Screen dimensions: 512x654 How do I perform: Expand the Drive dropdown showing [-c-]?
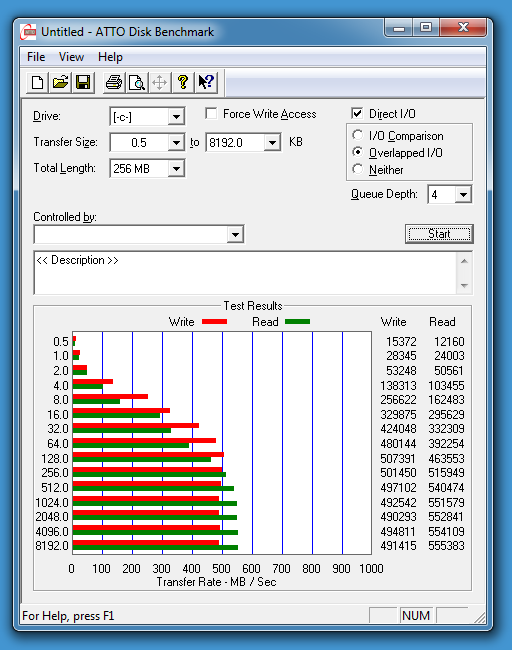176,117
